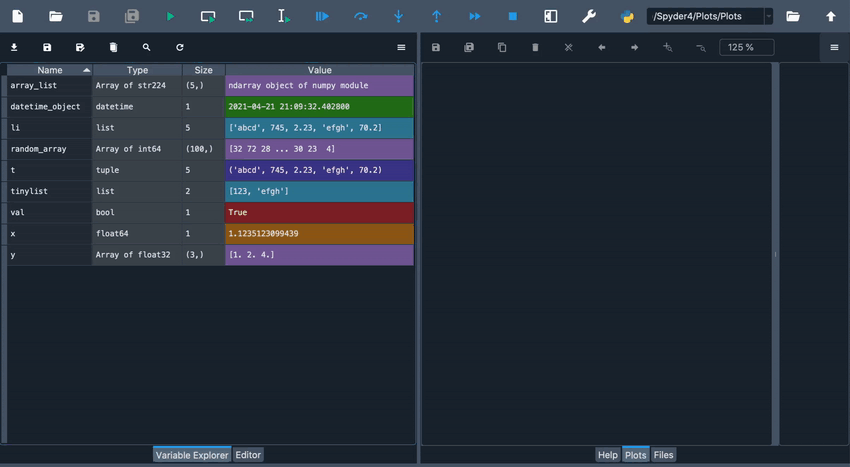Select the tinylist variable name
The height and width of the screenshot is (467, 850).
[x=29, y=191]
